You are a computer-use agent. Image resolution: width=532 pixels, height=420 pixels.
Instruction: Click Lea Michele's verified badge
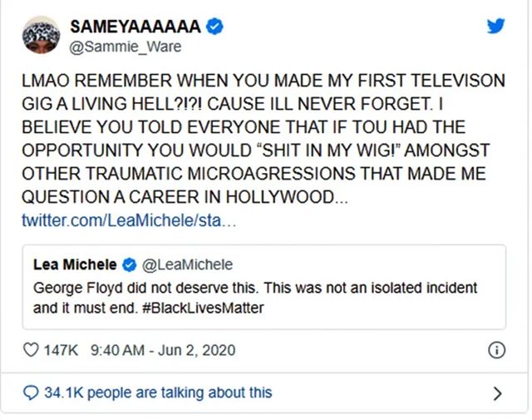129,265
